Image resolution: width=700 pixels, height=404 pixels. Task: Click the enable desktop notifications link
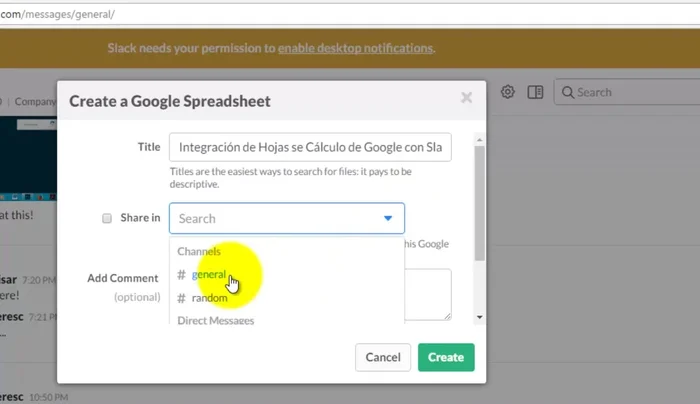click(x=355, y=48)
